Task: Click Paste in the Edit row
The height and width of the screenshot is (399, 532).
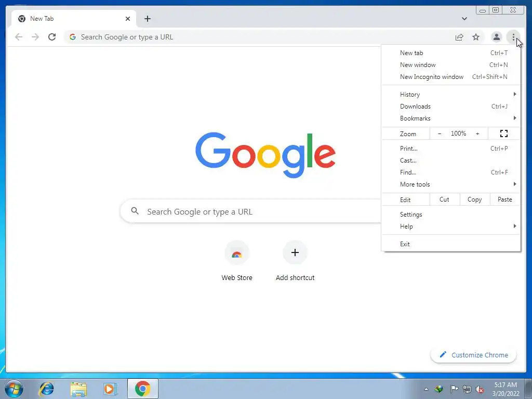Action: point(505,199)
